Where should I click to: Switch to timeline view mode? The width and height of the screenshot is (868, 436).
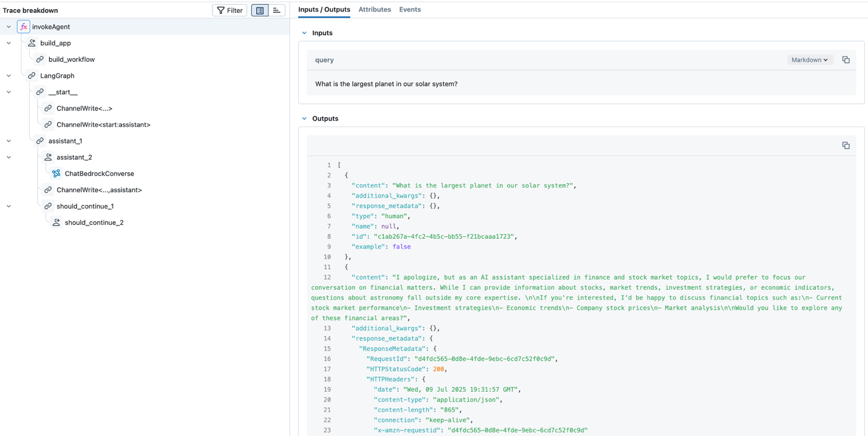point(277,10)
